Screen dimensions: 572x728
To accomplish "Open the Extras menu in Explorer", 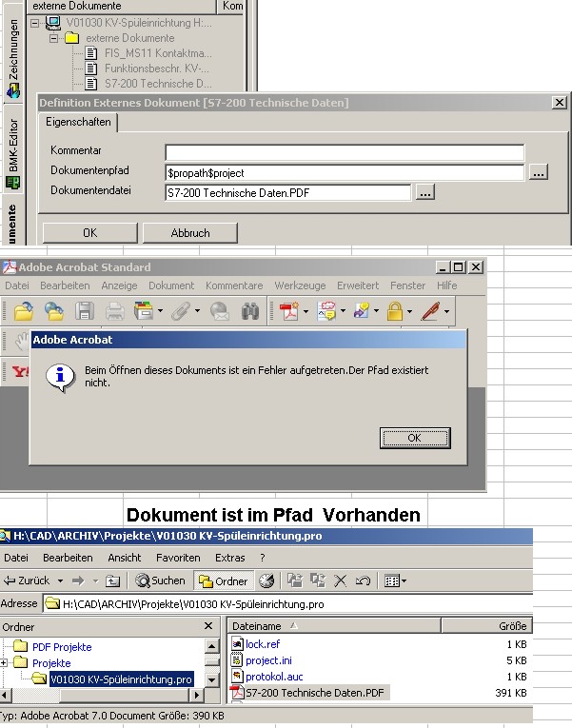I will tap(229, 558).
